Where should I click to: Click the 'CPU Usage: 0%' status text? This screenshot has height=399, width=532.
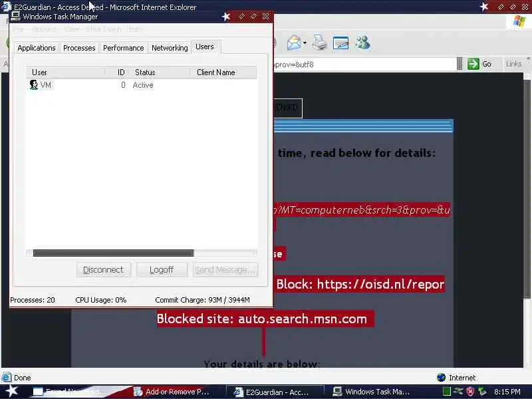point(101,300)
